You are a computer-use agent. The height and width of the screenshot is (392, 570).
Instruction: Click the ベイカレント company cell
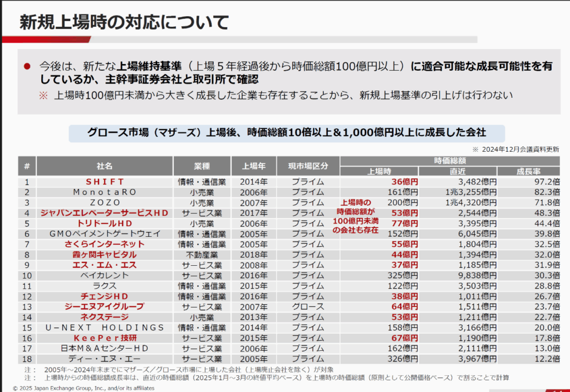pyautogui.click(x=105, y=275)
